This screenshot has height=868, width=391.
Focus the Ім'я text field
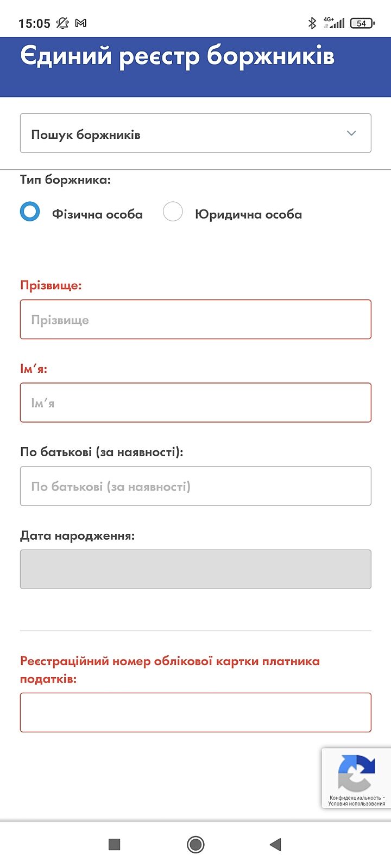(195, 403)
